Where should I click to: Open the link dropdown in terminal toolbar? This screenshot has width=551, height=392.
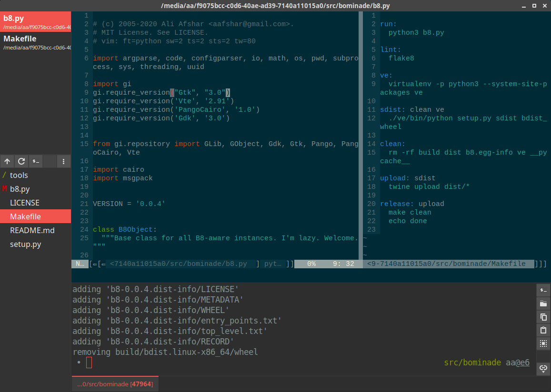(543, 368)
